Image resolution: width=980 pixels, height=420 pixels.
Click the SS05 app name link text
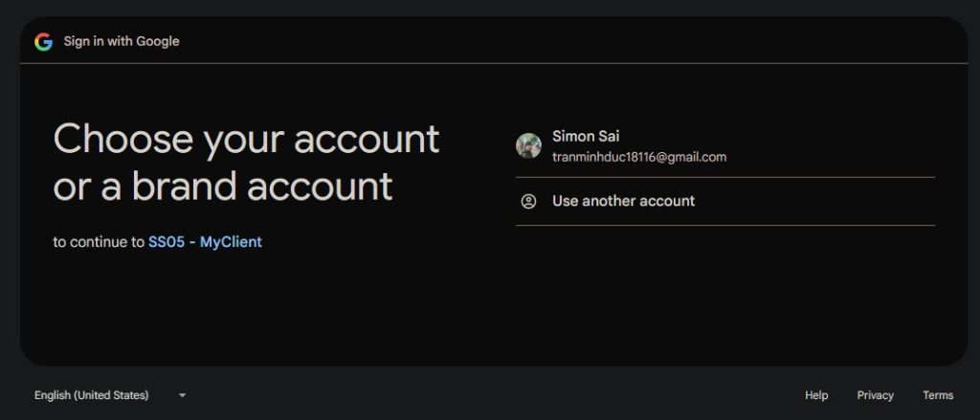pyautogui.click(x=166, y=242)
